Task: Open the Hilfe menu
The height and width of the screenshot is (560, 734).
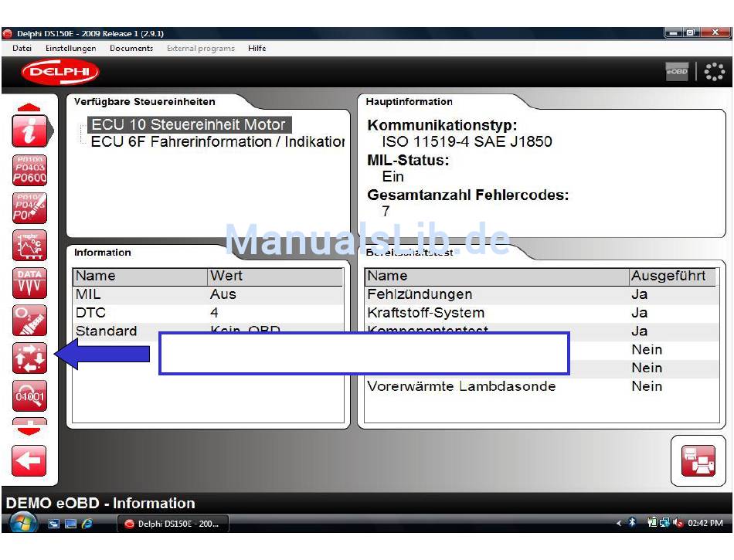Action: 257,48
